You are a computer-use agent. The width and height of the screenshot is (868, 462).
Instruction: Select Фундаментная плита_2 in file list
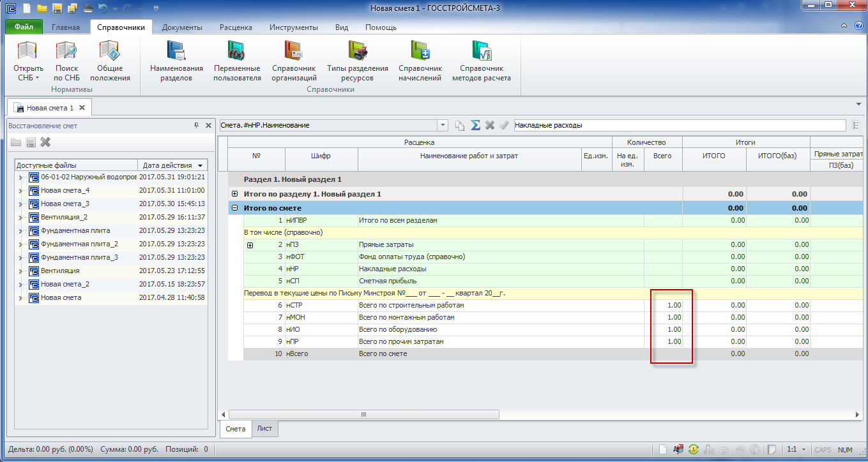[80, 244]
